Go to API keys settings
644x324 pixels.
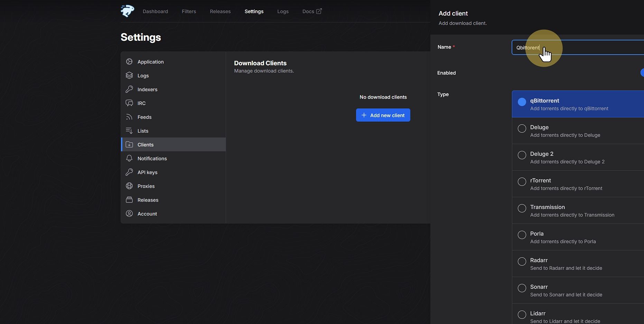click(x=173, y=172)
